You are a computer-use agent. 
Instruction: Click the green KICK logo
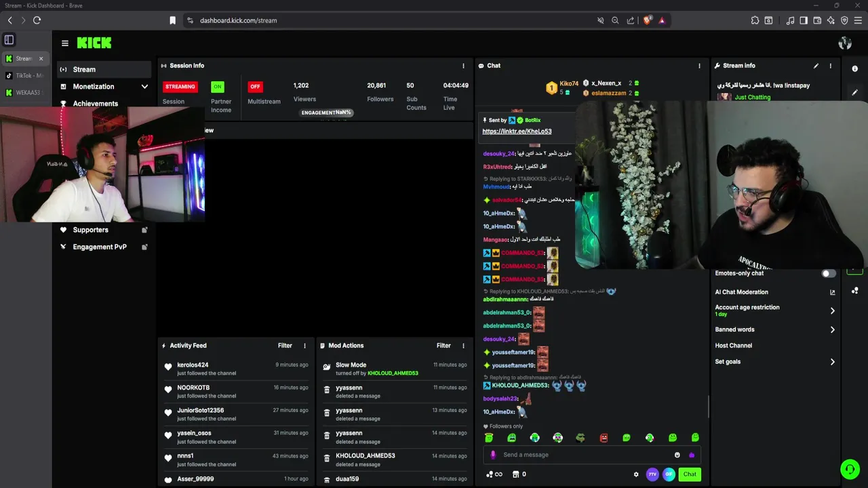94,43
